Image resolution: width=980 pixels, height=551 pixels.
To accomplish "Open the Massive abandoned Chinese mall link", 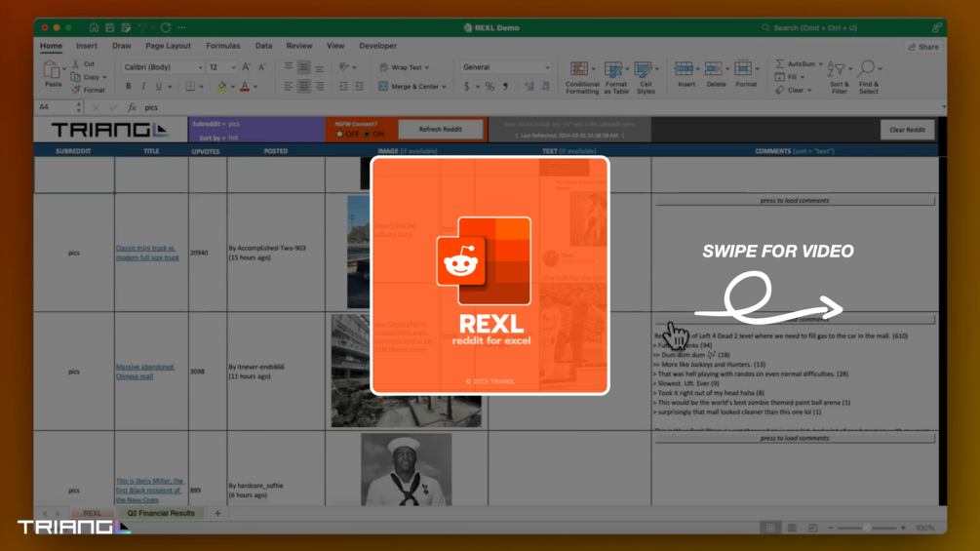I will coord(145,372).
